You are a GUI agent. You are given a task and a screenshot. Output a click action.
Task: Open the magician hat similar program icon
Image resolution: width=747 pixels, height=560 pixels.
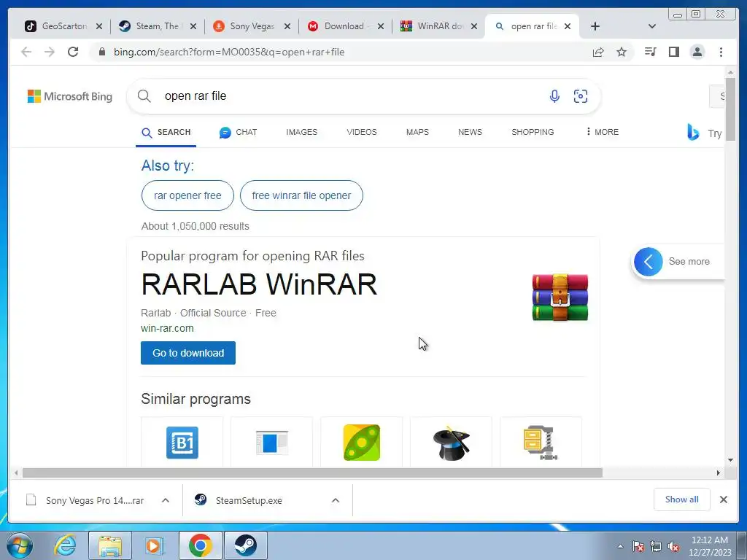(451, 443)
